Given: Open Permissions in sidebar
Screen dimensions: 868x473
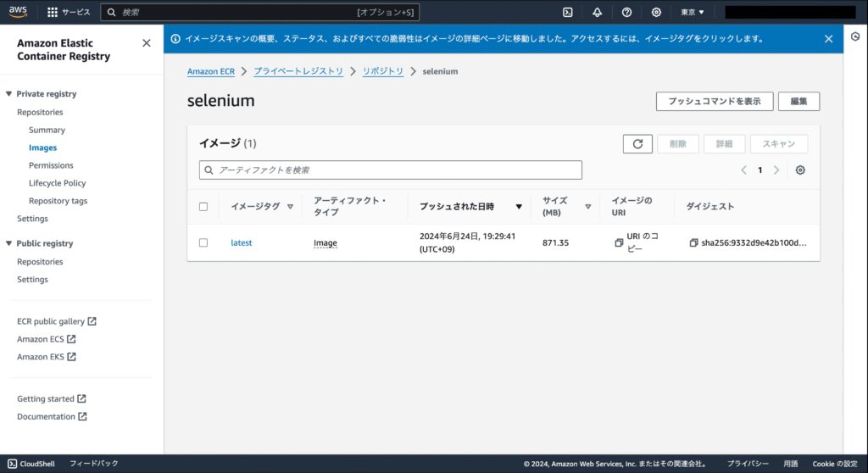Looking at the screenshot, I should pos(51,165).
